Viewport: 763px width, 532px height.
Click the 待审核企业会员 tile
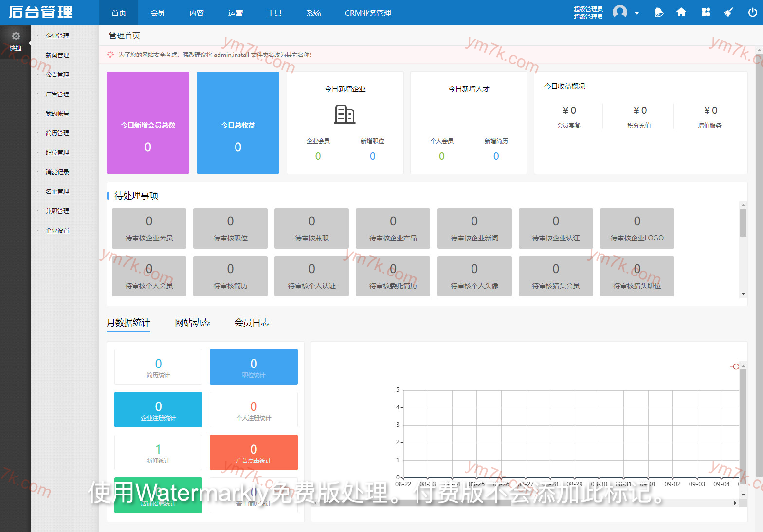click(149, 228)
